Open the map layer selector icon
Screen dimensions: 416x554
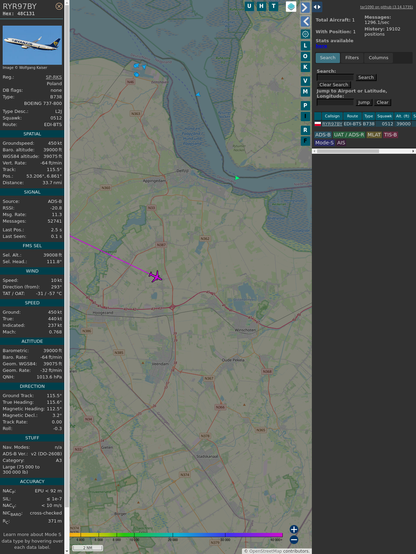point(291,6)
